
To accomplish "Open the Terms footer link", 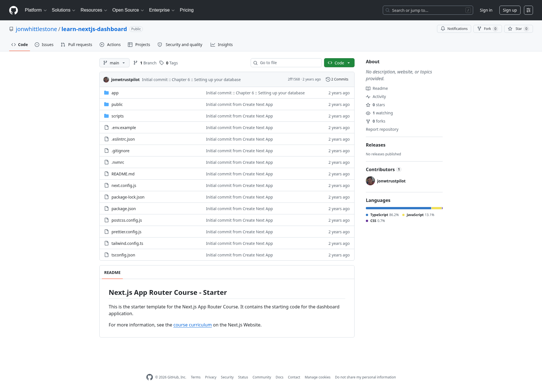I will coord(195,377).
